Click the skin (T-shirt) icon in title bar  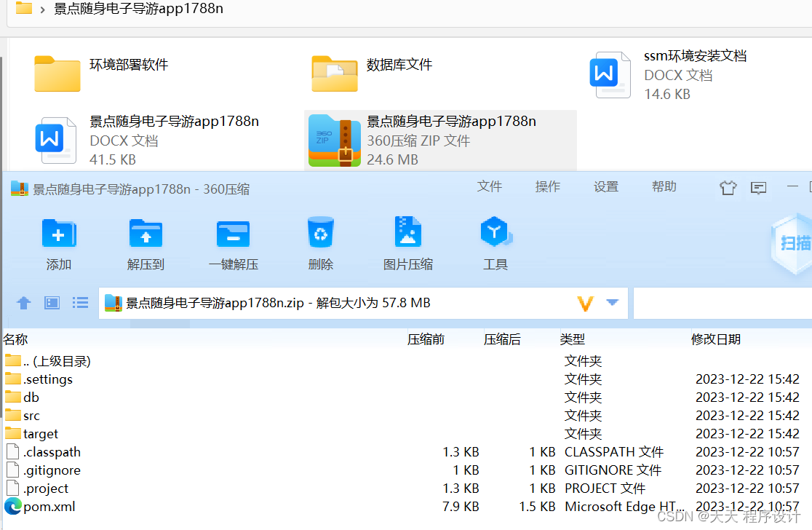point(728,188)
